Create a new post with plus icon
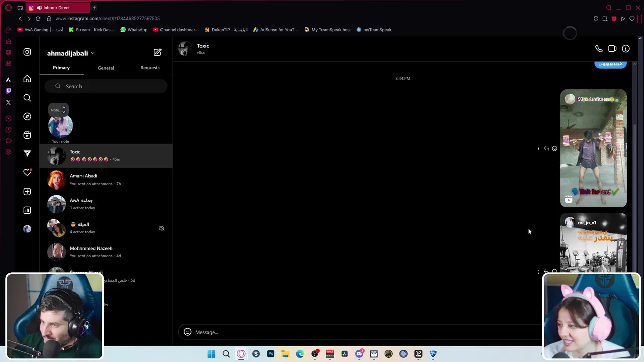Viewport: 644px width, 362px height. (27, 191)
